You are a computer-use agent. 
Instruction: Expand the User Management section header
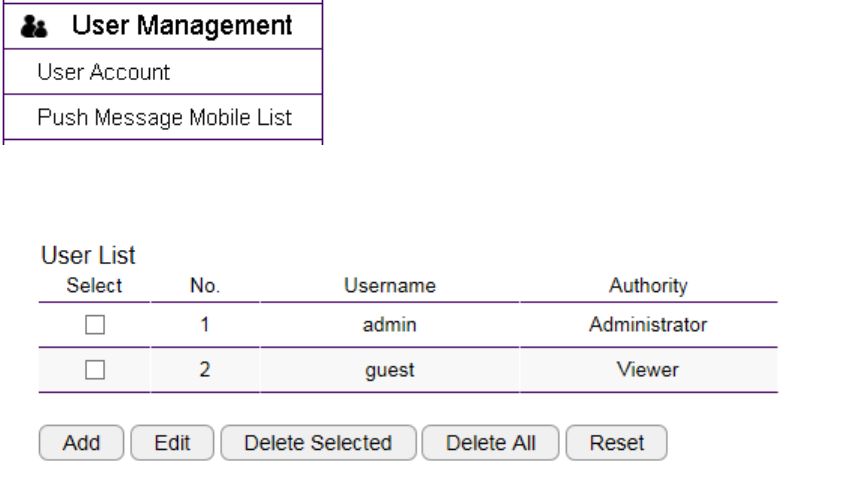[x=182, y=26]
